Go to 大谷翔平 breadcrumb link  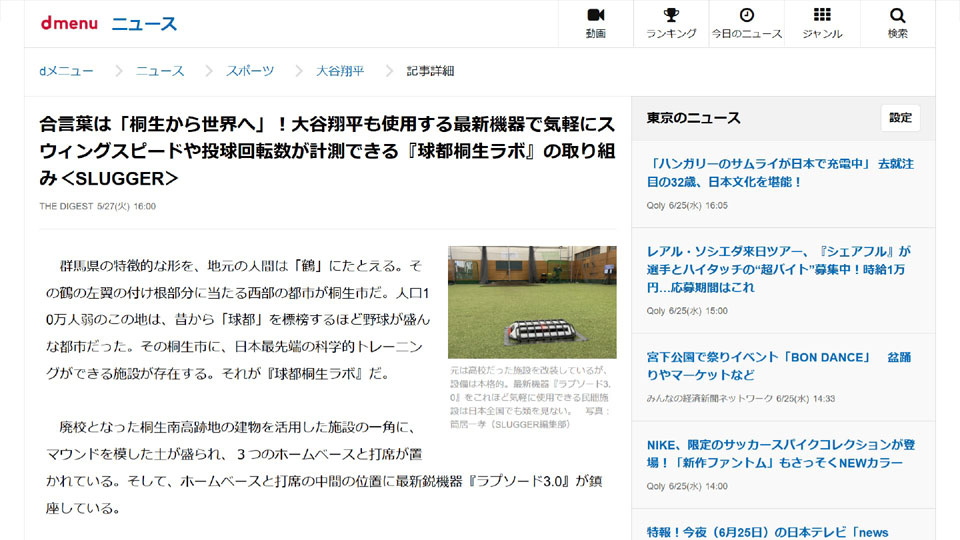(x=340, y=71)
